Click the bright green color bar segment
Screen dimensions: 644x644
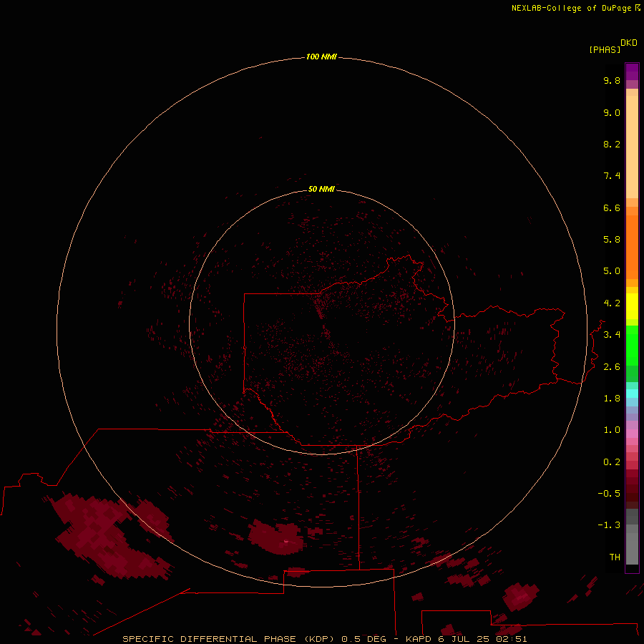[632, 345]
